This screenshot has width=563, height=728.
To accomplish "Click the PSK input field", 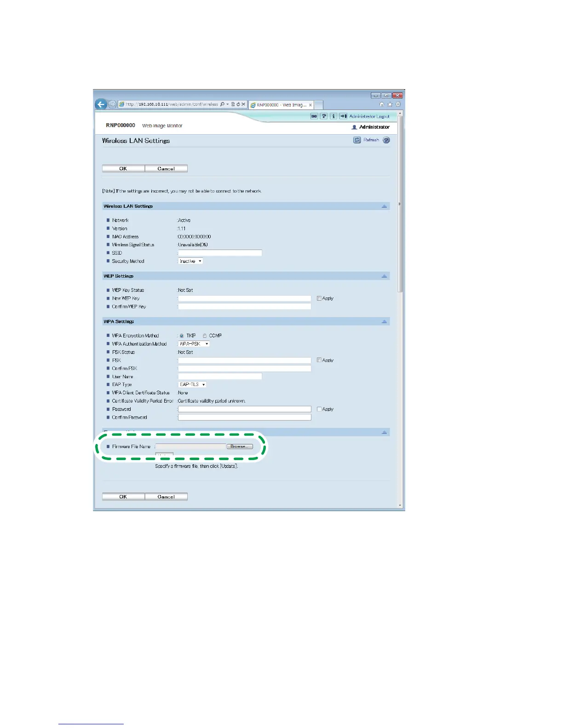I will (x=245, y=360).
